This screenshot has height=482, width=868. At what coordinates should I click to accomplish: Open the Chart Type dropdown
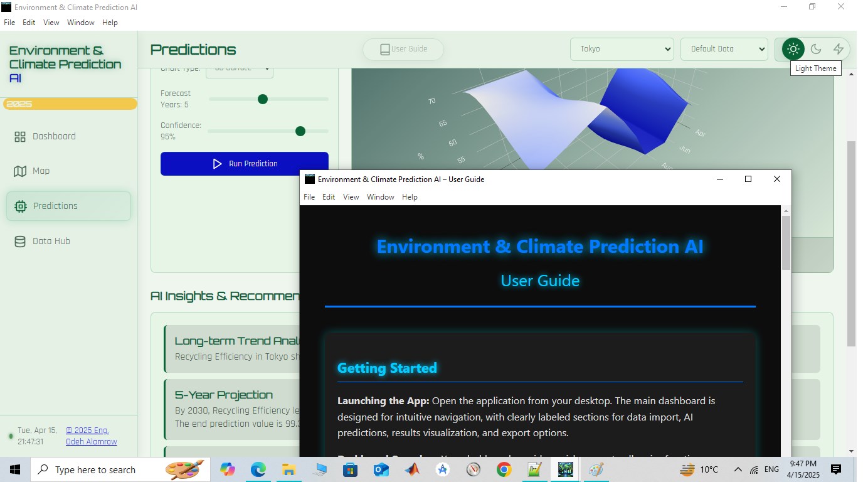click(x=240, y=70)
